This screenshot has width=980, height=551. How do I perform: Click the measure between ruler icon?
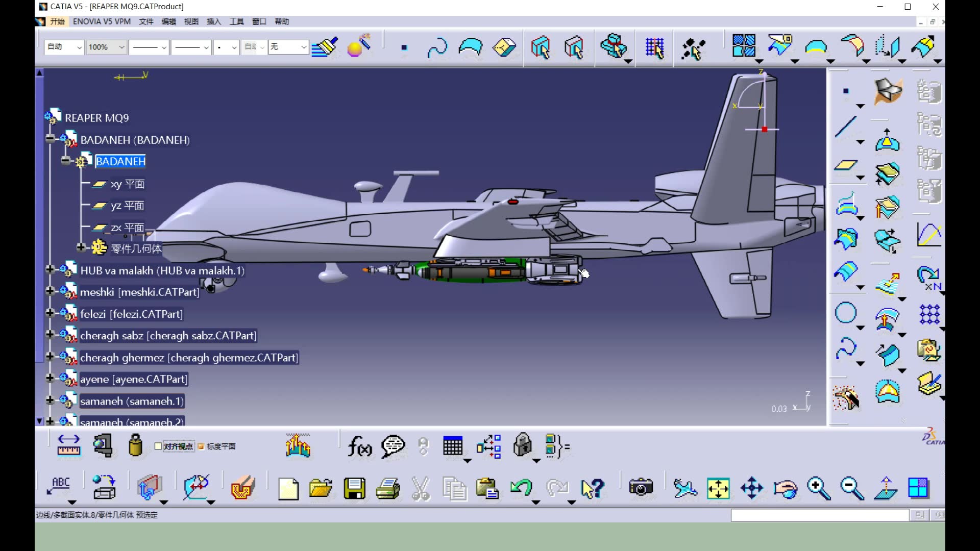68,445
